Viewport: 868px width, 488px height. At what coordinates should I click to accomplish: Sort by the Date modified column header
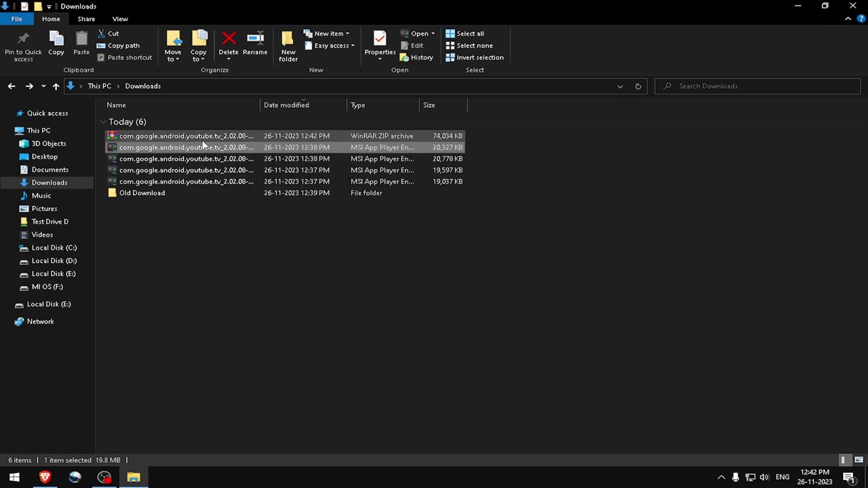304,105
